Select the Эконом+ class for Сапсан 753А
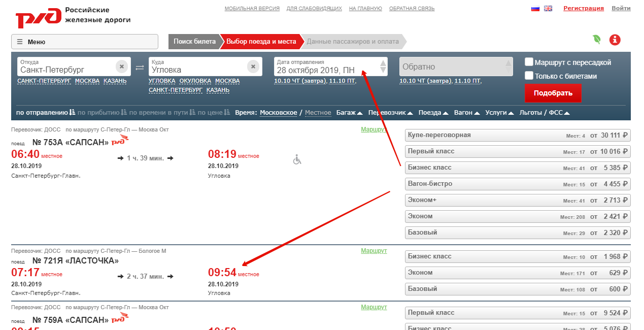 [518, 200]
